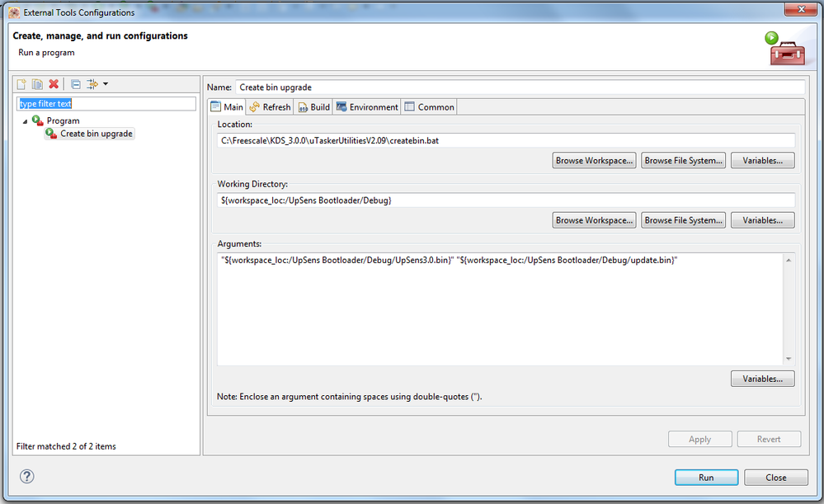Click the external tools toolbox icon
824x504 pixels.
(786, 49)
